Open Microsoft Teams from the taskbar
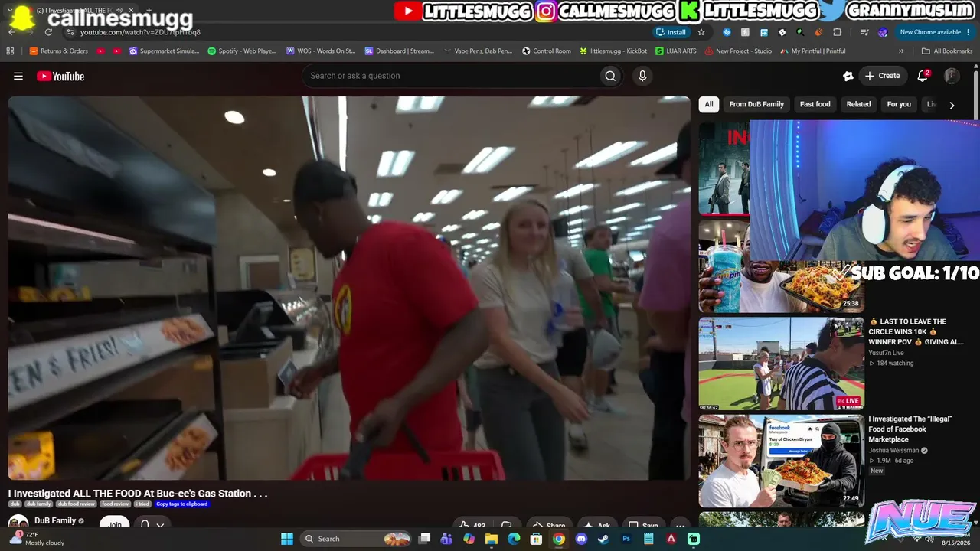Image resolution: width=980 pixels, height=551 pixels. [x=446, y=539]
